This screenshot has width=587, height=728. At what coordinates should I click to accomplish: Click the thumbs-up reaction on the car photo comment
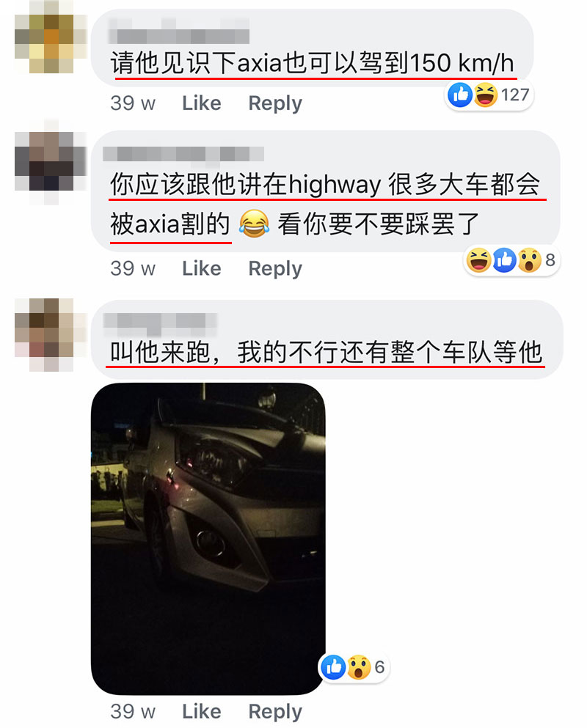coord(333,667)
